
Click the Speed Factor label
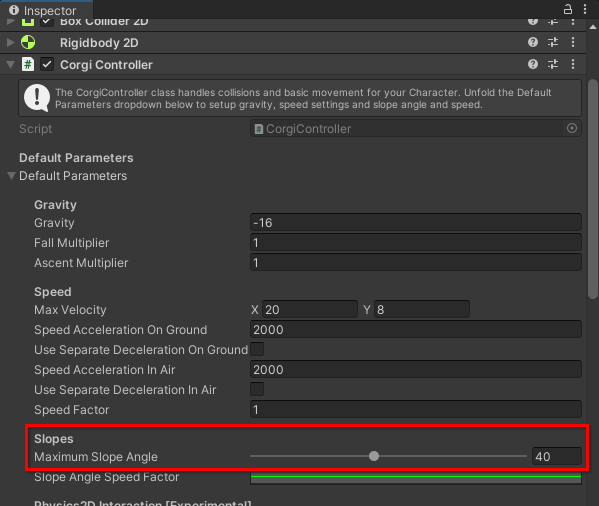(x=71, y=410)
